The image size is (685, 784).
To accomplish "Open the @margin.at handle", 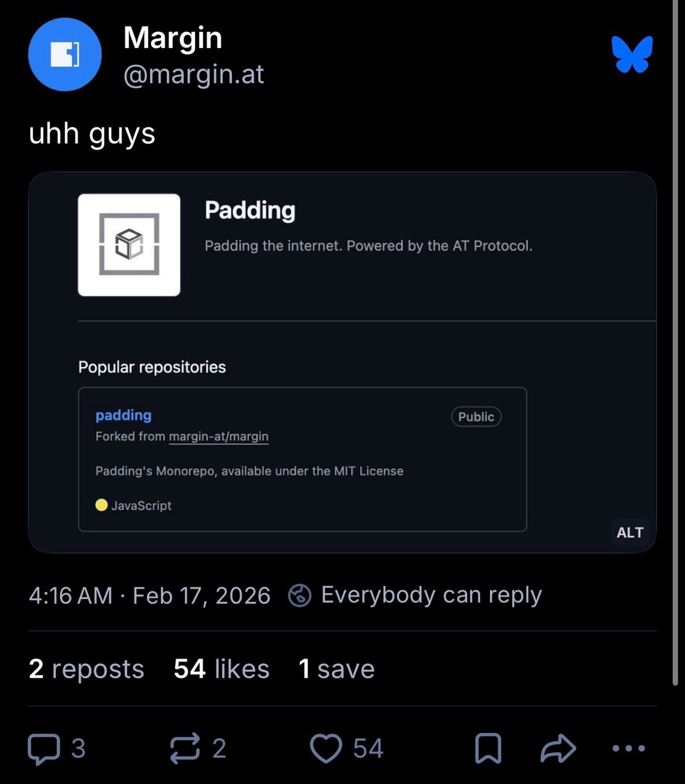I will [193, 75].
